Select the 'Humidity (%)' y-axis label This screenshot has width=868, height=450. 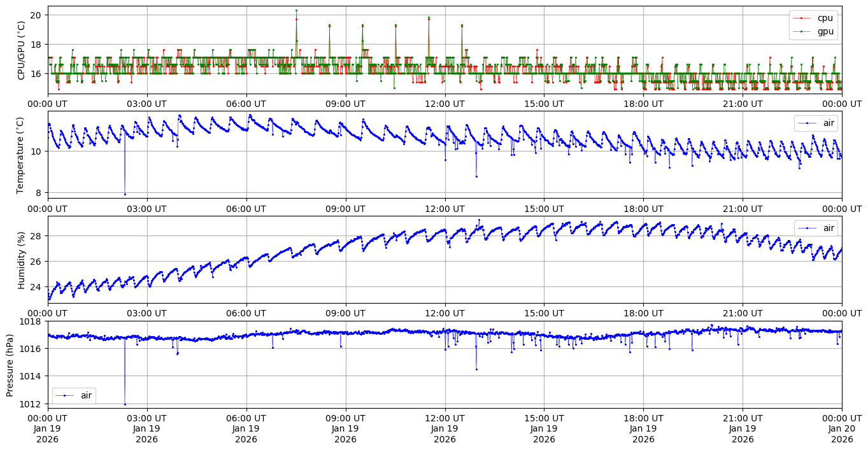click(22, 260)
